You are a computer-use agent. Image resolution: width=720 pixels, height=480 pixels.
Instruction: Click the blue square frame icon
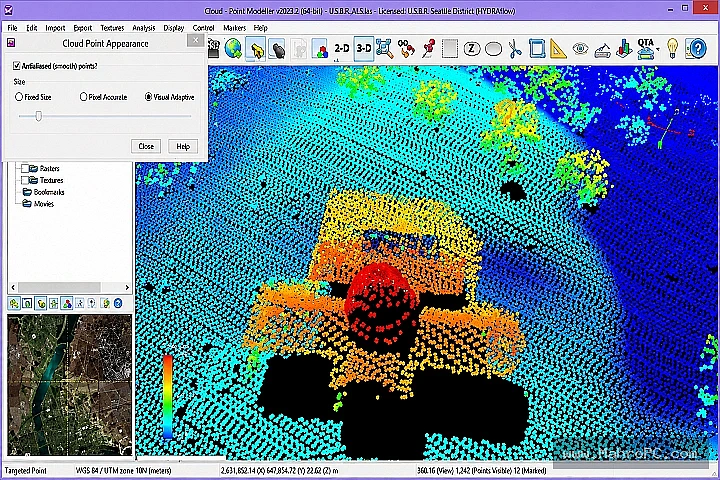point(536,49)
